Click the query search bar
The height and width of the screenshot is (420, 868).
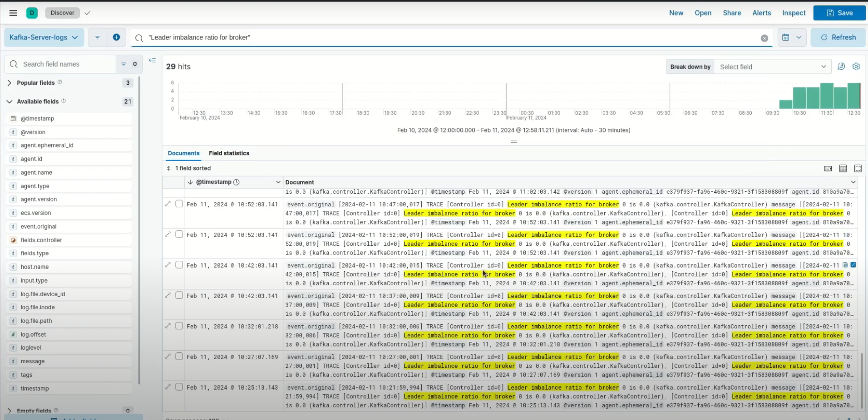pyautogui.click(x=452, y=37)
